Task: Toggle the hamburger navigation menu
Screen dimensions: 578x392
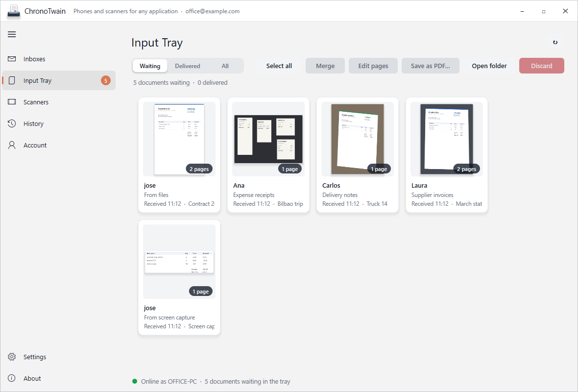Action: pyautogui.click(x=12, y=34)
